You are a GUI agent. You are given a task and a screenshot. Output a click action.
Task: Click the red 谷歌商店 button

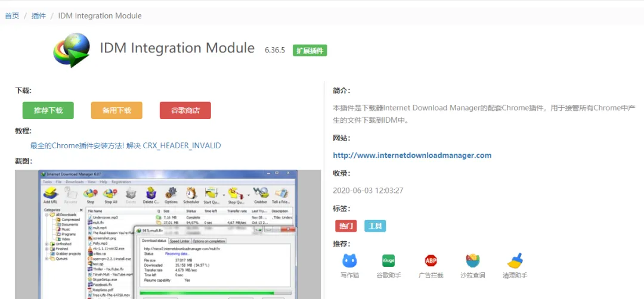(x=185, y=110)
